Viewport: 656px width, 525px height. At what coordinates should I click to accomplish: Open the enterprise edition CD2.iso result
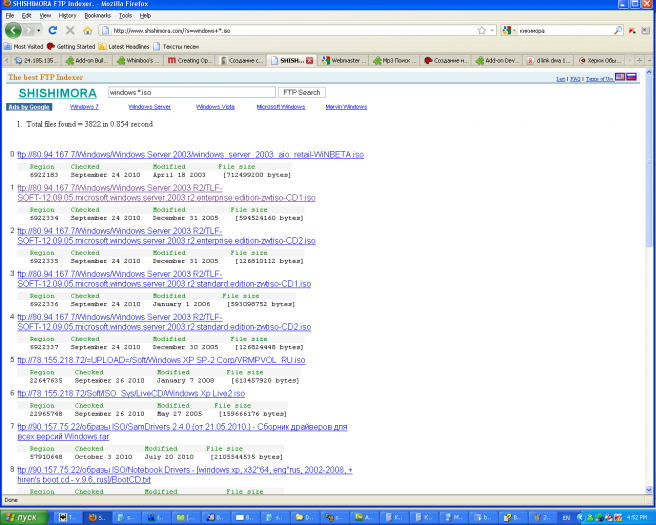click(166, 236)
